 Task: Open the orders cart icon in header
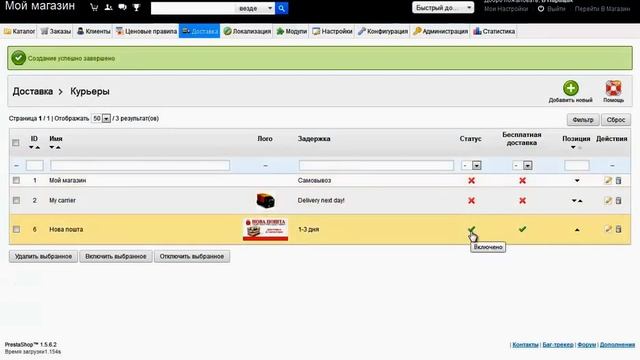94,7
